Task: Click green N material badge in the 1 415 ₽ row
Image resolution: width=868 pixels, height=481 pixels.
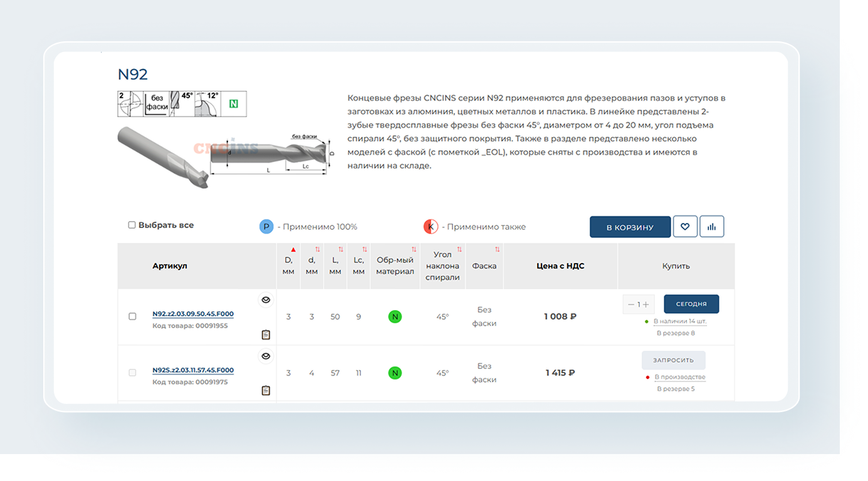Action: point(395,373)
